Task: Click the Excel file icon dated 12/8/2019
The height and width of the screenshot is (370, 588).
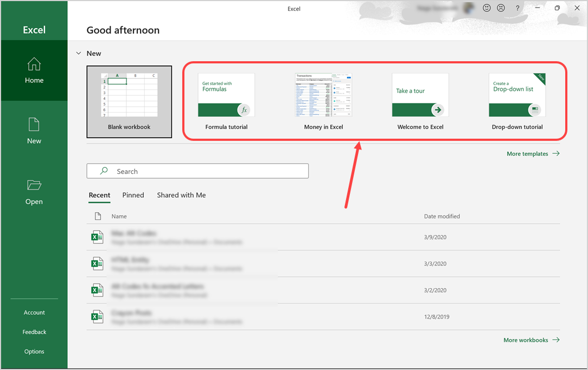Action: (x=97, y=317)
